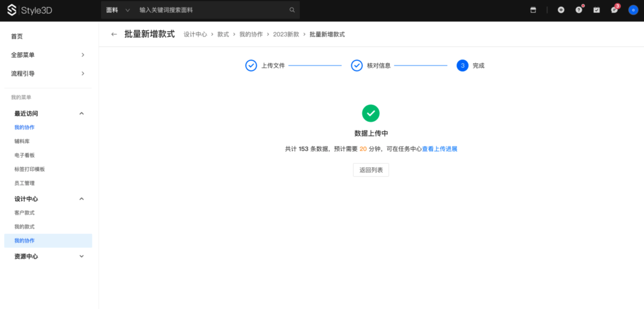Screen dimensions: 644x309
Task: Expand the 流程引导 submenu
Action: [x=82, y=74]
